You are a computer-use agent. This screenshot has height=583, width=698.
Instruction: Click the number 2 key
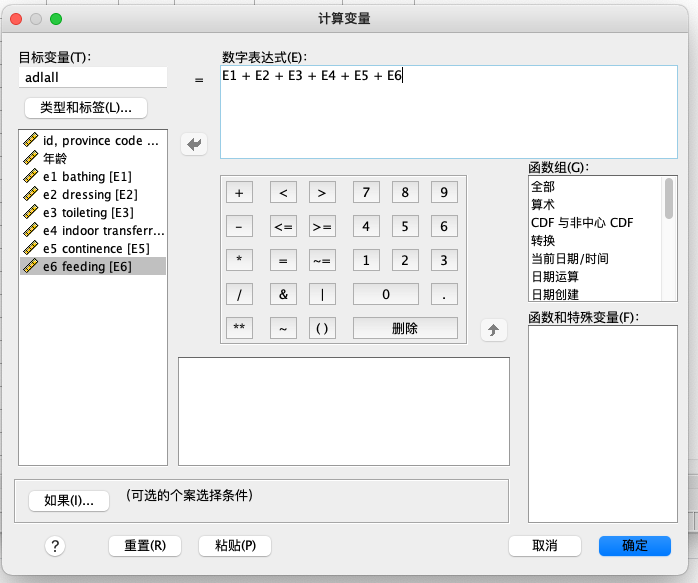[x=405, y=260]
